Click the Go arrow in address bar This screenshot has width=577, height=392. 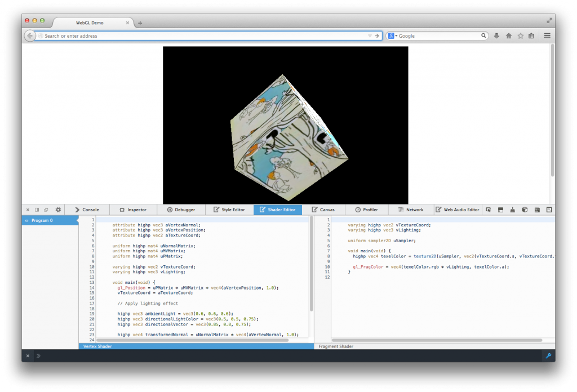click(377, 35)
